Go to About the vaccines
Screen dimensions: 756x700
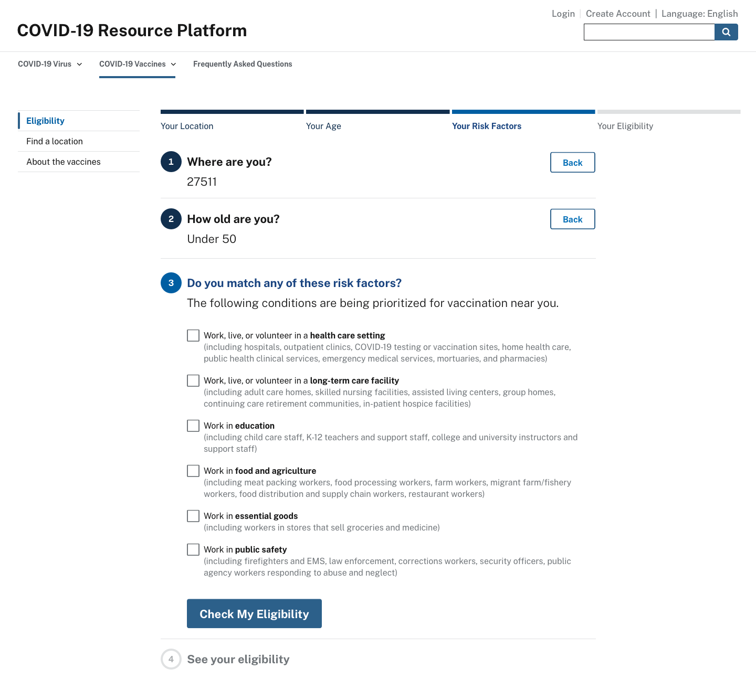[79, 162]
